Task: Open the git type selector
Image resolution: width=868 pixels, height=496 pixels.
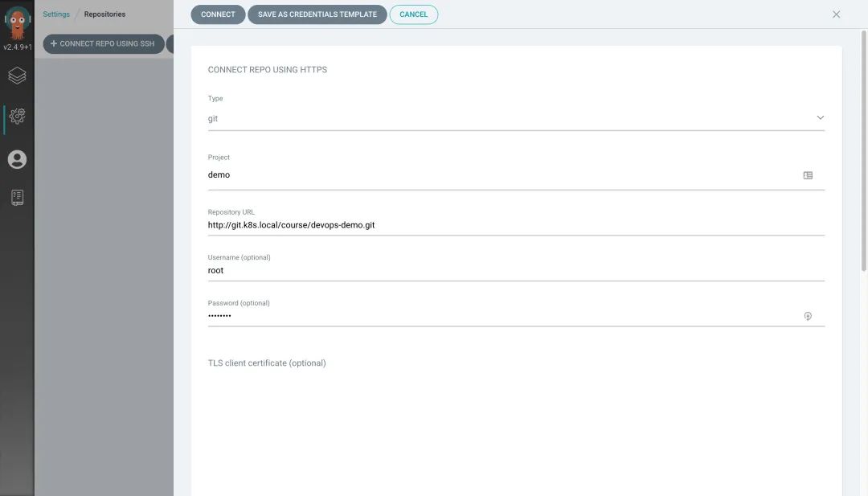Action: coord(516,118)
